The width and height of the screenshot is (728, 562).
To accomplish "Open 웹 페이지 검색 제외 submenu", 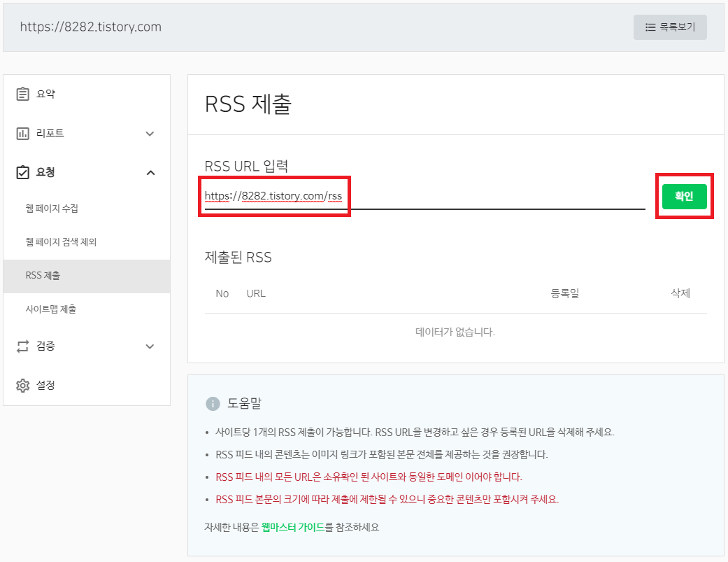I will click(61, 242).
